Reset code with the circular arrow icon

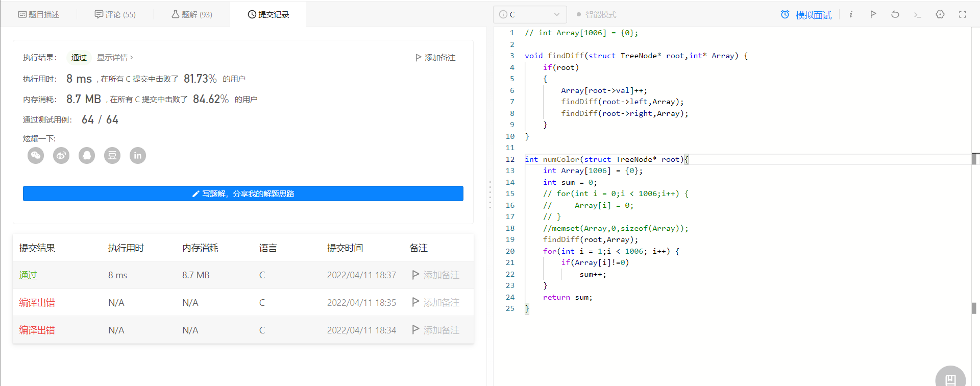tap(895, 14)
